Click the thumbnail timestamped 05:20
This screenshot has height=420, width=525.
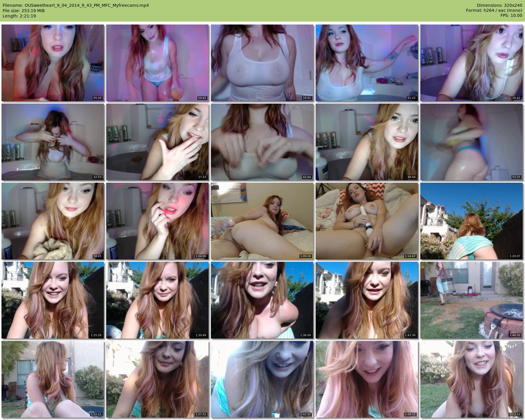pos(52,63)
